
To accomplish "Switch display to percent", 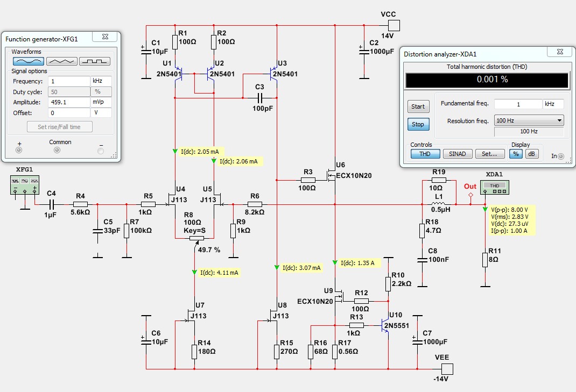I will pos(516,154).
